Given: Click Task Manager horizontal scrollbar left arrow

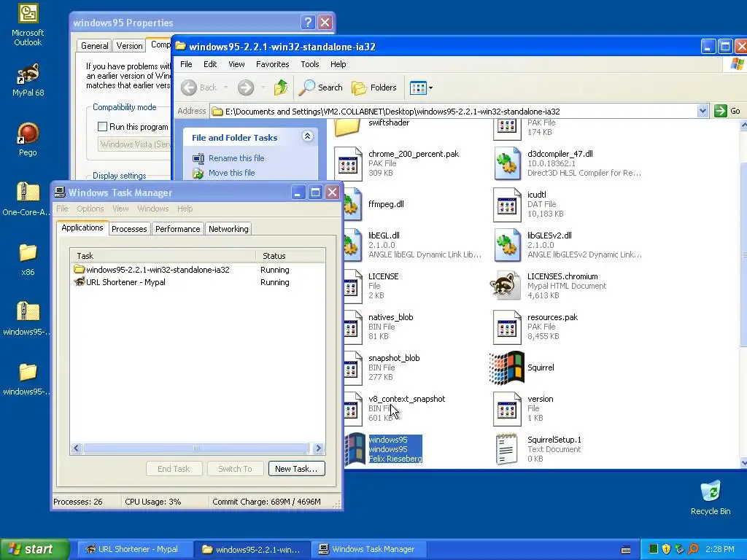Looking at the screenshot, I should [x=76, y=448].
